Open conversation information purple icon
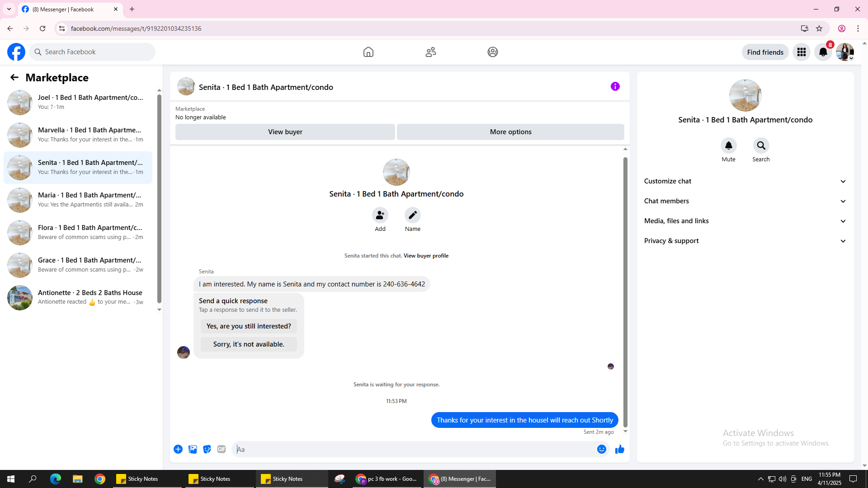Image resolution: width=868 pixels, height=488 pixels. [615, 86]
